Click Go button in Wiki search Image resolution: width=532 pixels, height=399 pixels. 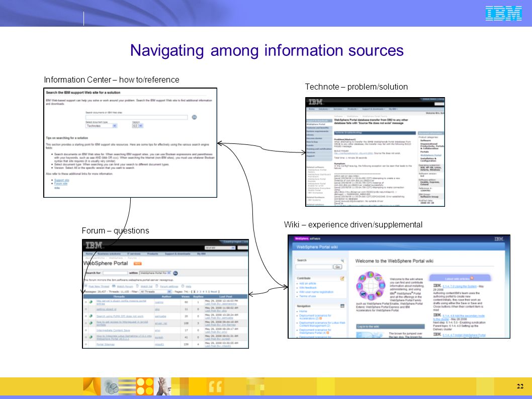pyautogui.click(x=337, y=267)
